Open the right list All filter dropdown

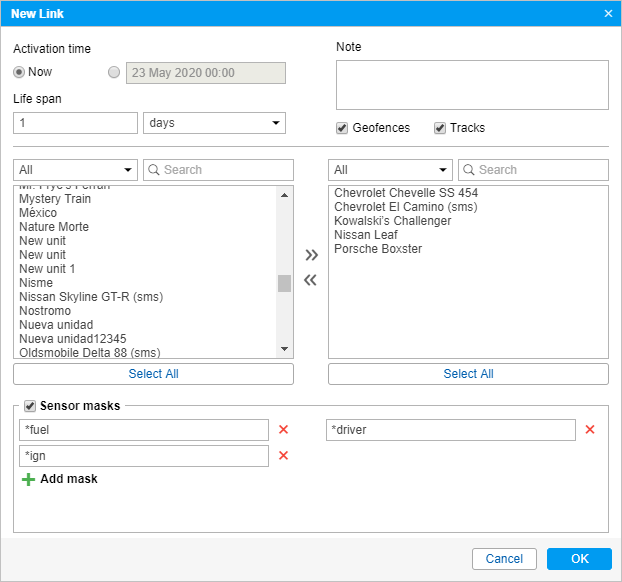390,170
